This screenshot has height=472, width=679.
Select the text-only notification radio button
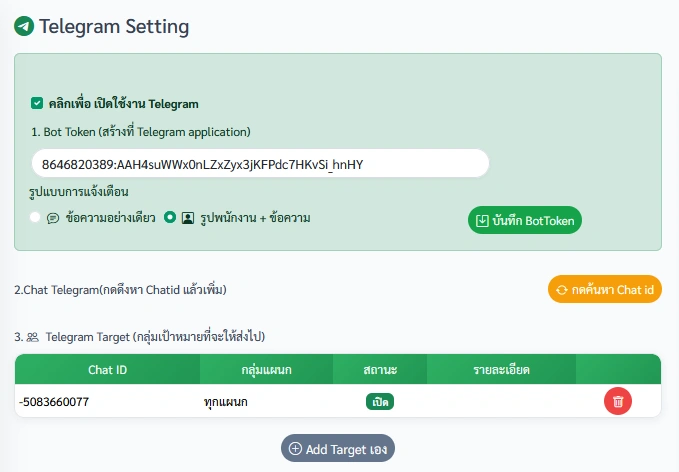pyautogui.click(x=35, y=217)
